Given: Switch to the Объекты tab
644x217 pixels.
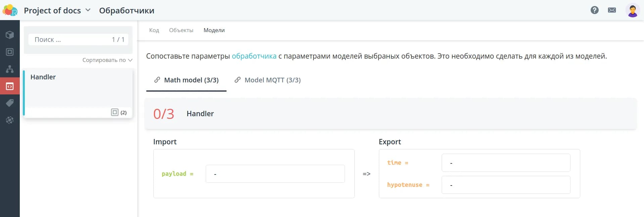Looking at the screenshot, I should click(181, 30).
